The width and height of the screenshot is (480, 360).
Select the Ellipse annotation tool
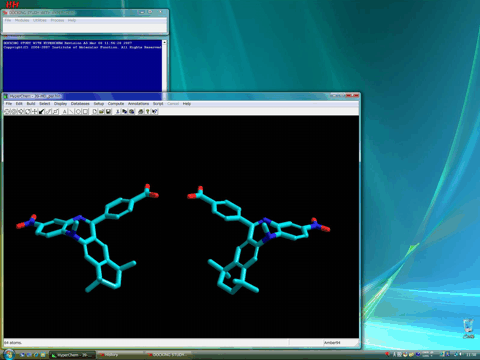coord(78,111)
